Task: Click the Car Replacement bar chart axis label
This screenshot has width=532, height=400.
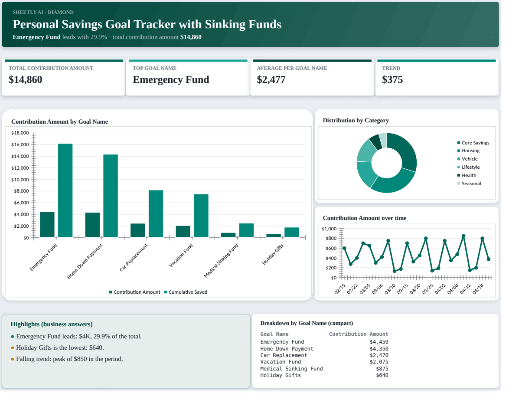Action: click(134, 258)
